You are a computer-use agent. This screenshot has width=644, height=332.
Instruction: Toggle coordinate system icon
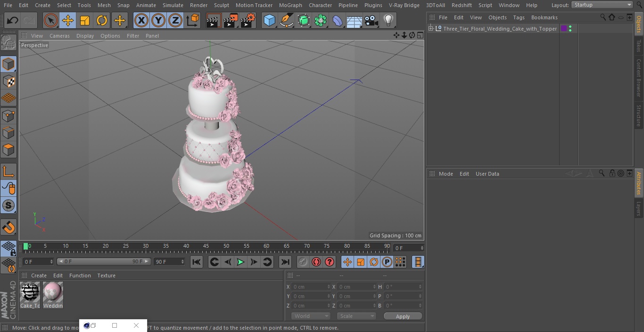(193, 20)
